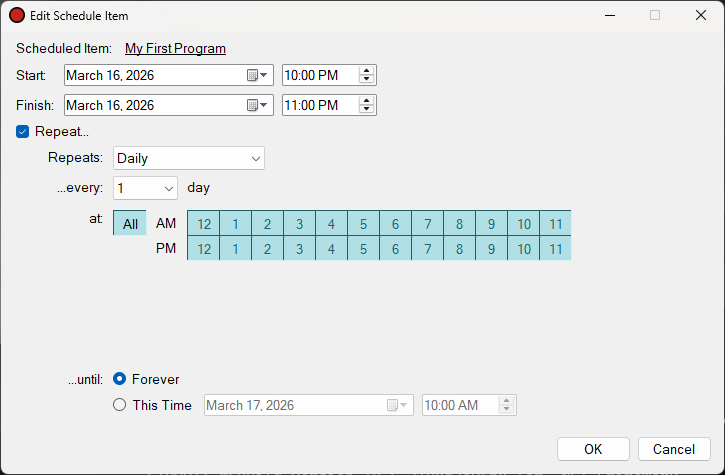Toggle the 6 AM hour cell
725x475 pixels.
[395, 223]
